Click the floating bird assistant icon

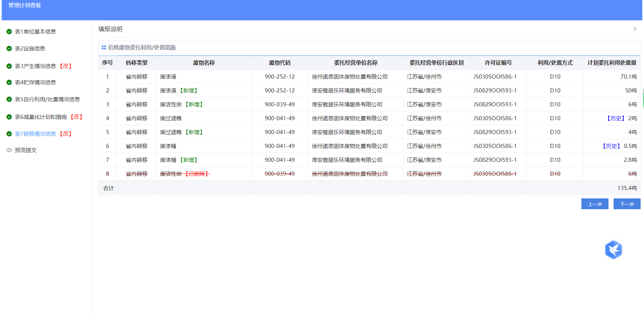coord(613,250)
